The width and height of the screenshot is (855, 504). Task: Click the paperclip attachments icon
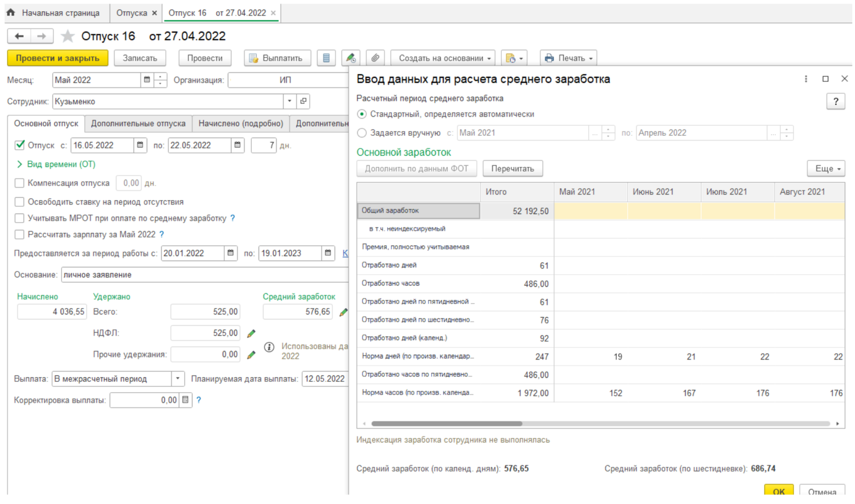pyautogui.click(x=375, y=58)
